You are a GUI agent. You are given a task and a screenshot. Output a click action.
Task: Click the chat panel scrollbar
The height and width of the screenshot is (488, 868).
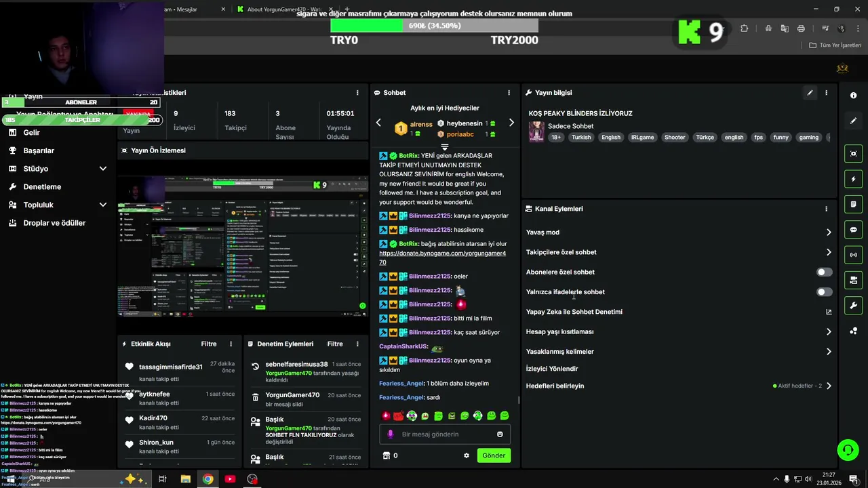click(x=519, y=401)
